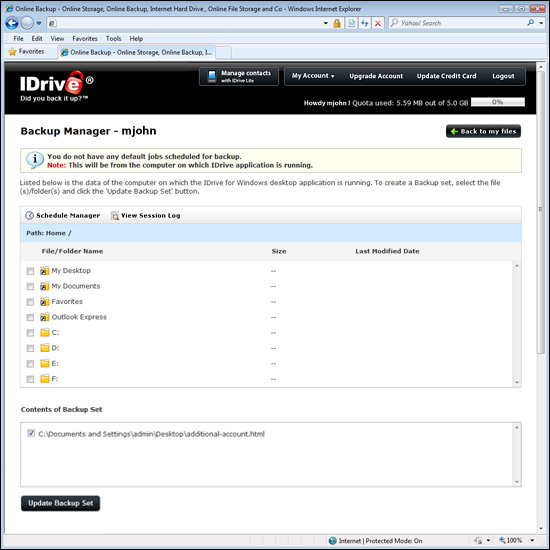This screenshot has width=550, height=550.
Task: Open the Help menu
Action: tap(136, 39)
